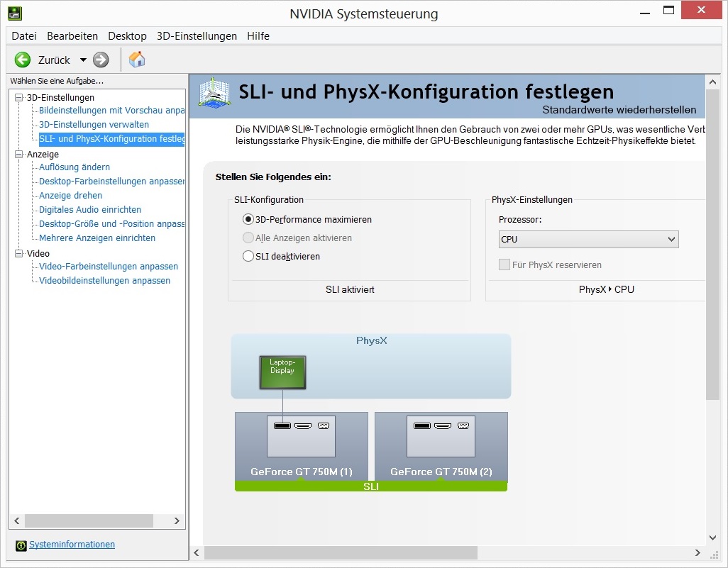Screen dimensions: 728x568
Task: Select Alle Anzeigen aktivieren radio button
Action: 248,238
